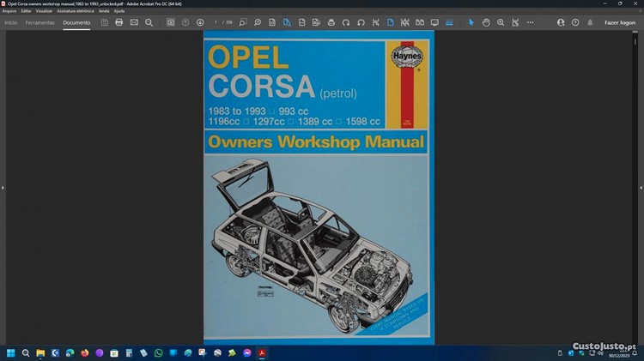Click the Print document icon
Screen dimensions: 644x361
tap(119, 22)
